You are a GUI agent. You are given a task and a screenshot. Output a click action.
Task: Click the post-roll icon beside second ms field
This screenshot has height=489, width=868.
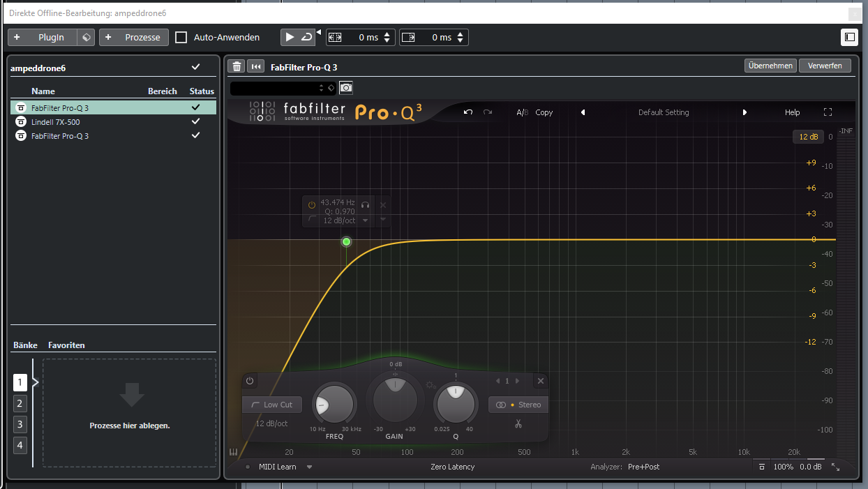coord(408,37)
